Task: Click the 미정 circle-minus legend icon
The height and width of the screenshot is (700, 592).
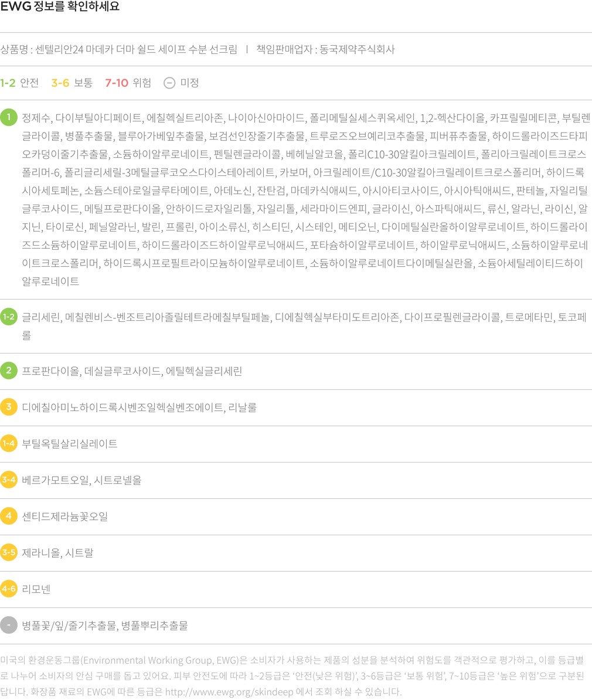Action: pyautogui.click(x=169, y=83)
